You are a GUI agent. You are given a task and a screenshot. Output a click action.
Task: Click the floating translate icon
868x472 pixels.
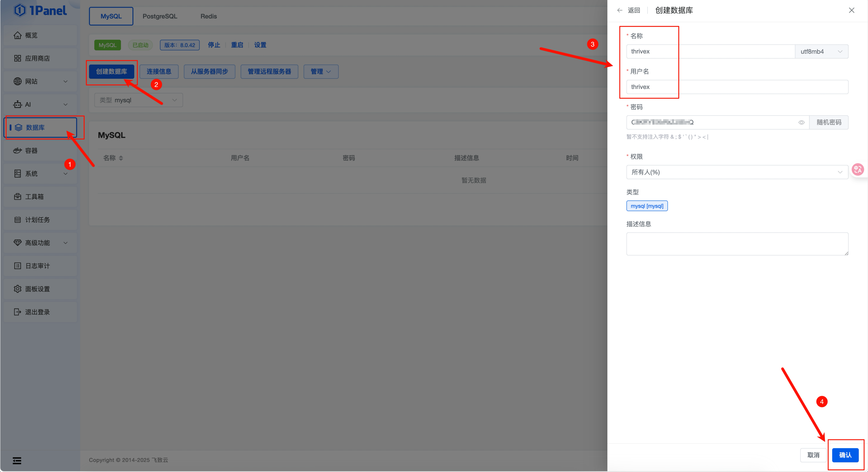tap(858, 169)
